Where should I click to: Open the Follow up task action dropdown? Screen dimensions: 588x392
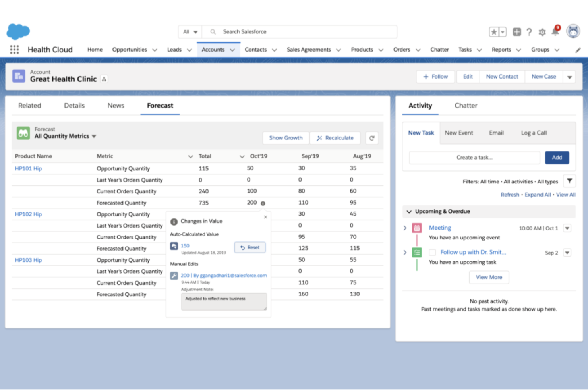click(x=567, y=253)
